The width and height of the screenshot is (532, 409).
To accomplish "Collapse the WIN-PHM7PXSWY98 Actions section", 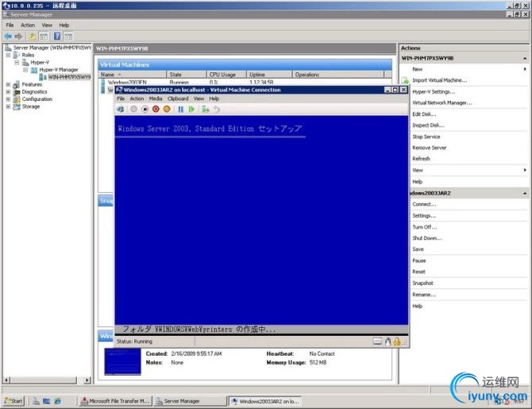I will 525,59.
